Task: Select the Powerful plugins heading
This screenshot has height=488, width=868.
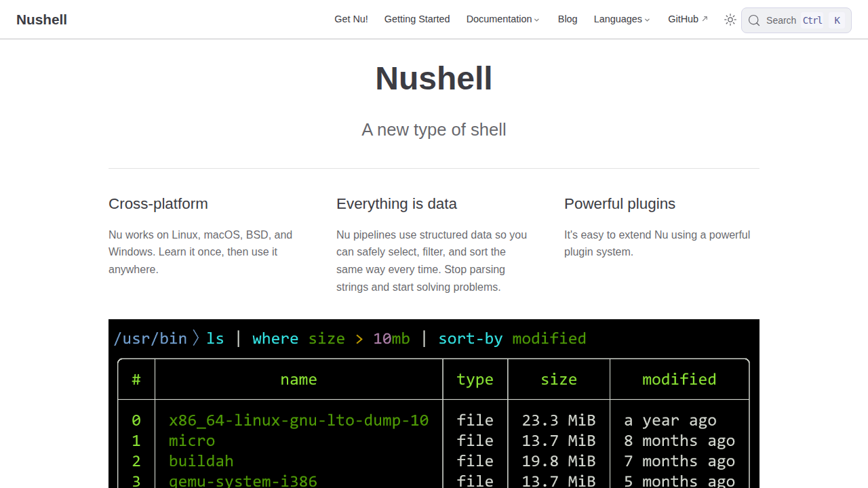Action: 620,204
